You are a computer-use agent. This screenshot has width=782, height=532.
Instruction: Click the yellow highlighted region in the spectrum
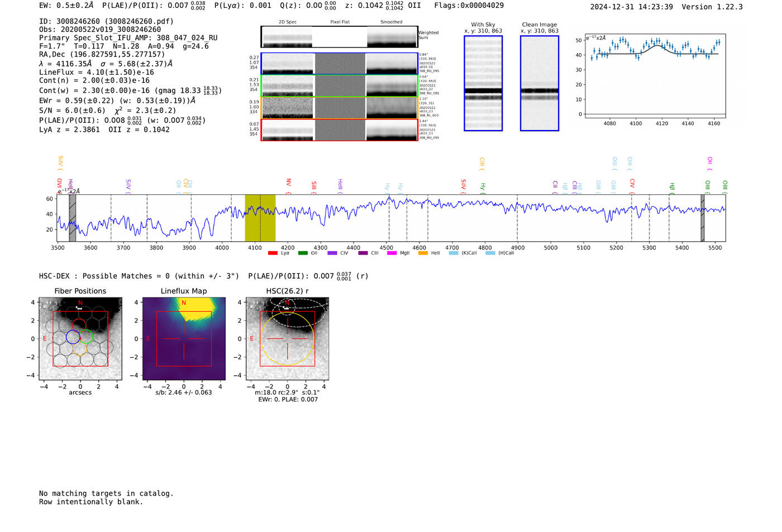click(x=260, y=218)
